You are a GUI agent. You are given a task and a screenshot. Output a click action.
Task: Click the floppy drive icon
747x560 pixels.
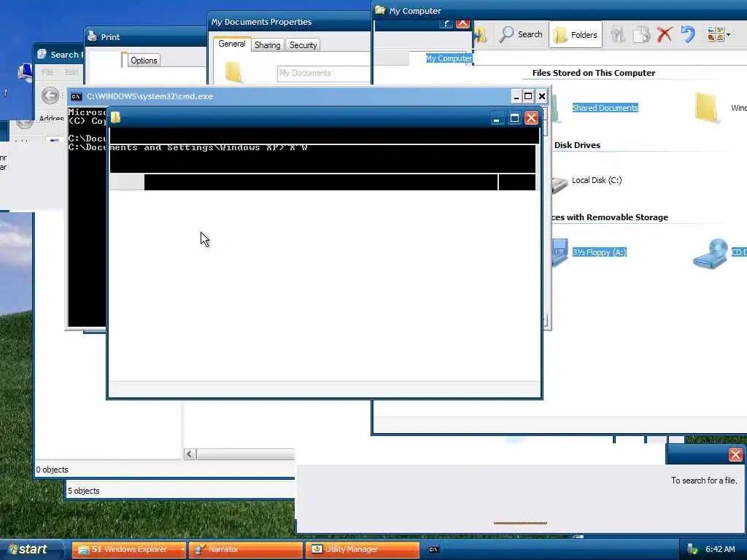[x=560, y=252]
